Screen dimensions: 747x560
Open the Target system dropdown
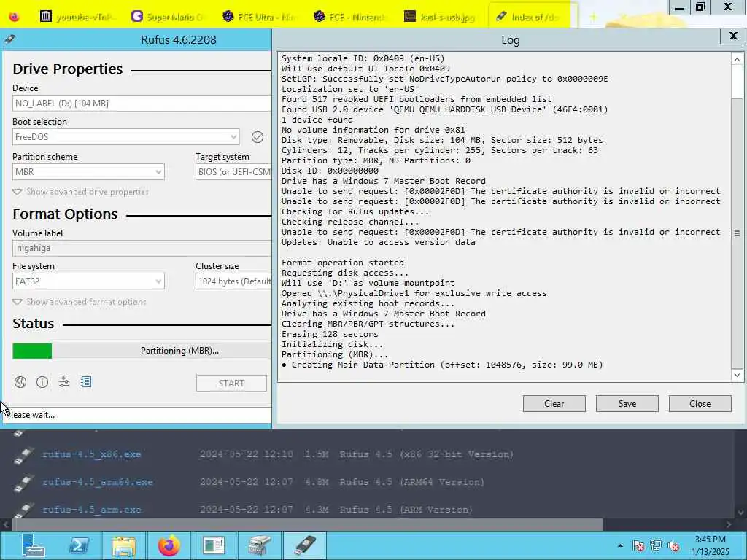pos(233,172)
